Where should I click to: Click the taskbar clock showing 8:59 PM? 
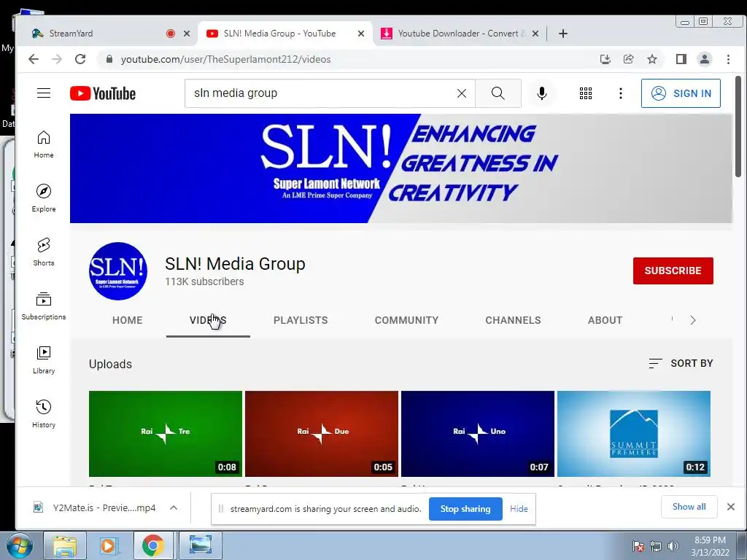coord(710,546)
